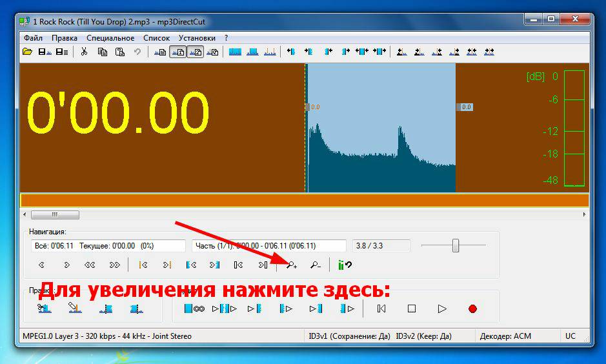Click the grey '0.0' marker at selection end

coord(465,107)
